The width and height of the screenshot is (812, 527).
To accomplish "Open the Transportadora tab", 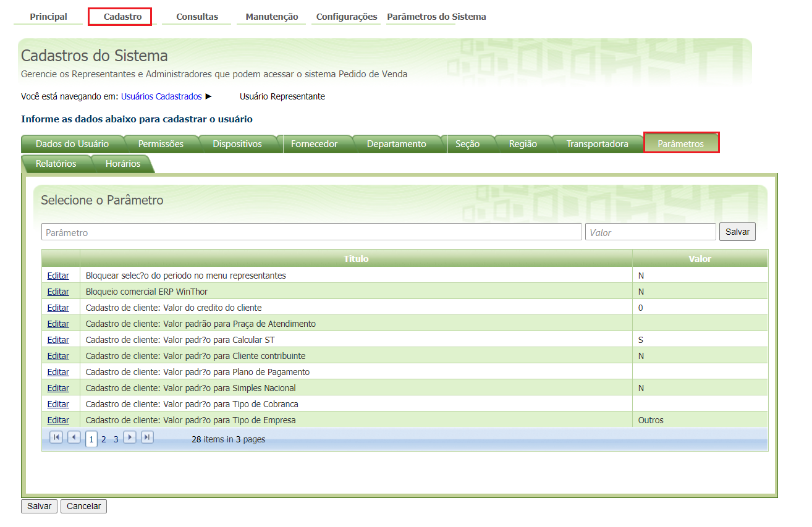I will (597, 144).
